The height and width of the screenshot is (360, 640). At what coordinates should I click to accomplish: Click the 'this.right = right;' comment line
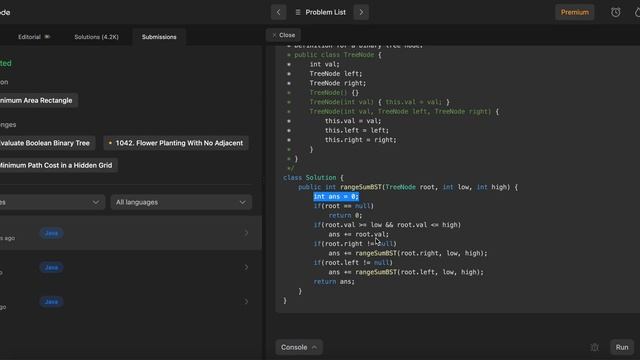point(360,140)
